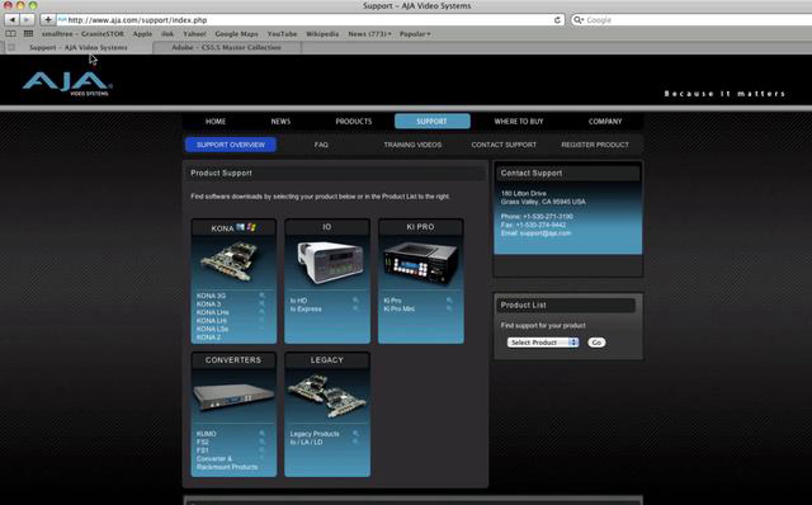Screen dimensions: 812x505
Task: Select the SUPPORT OVERVIEW sub-tab
Action: pyautogui.click(x=231, y=145)
